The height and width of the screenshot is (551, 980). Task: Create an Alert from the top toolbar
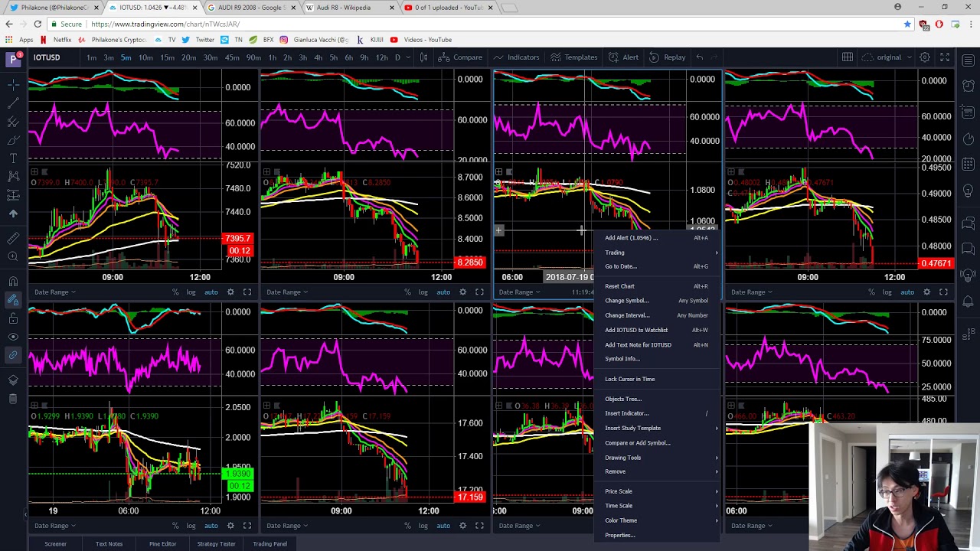(x=623, y=57)
